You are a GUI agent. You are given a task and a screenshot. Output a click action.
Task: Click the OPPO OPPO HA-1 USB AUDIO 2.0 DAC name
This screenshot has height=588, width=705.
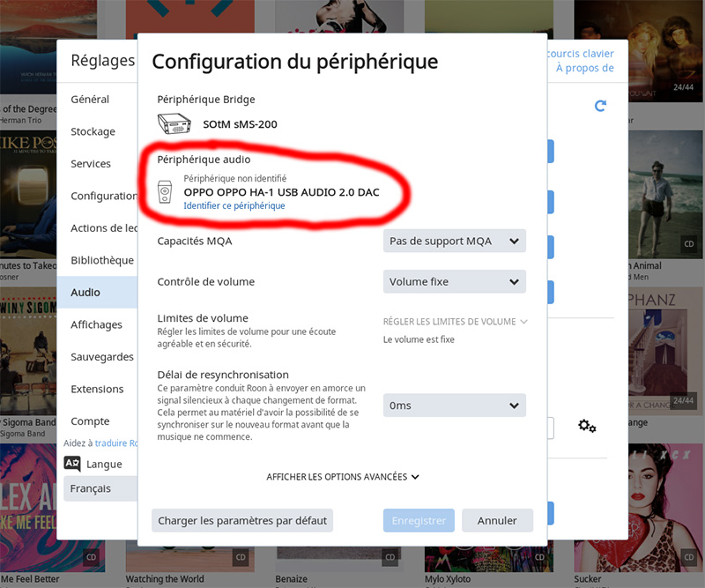[281, 192]
